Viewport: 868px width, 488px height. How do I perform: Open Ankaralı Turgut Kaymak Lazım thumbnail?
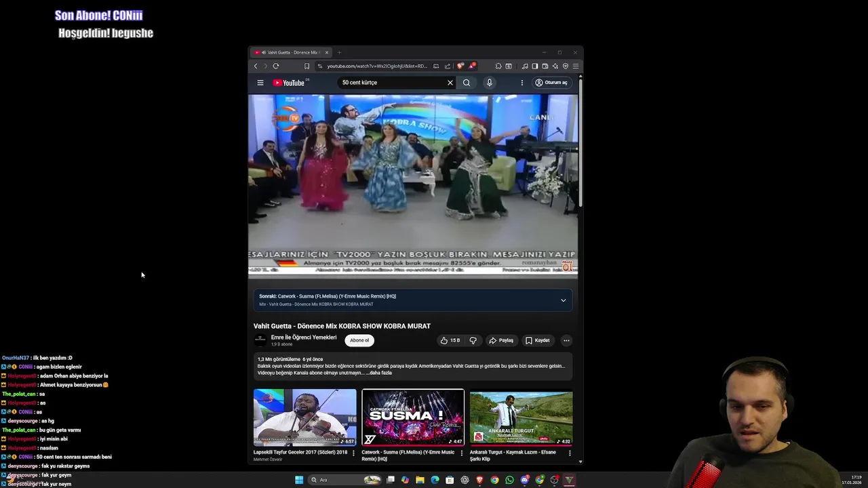point(521,418)
